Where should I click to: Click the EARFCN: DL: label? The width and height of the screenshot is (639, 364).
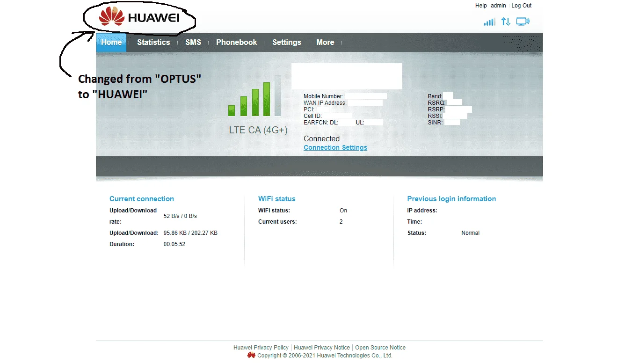pos(321,123)
